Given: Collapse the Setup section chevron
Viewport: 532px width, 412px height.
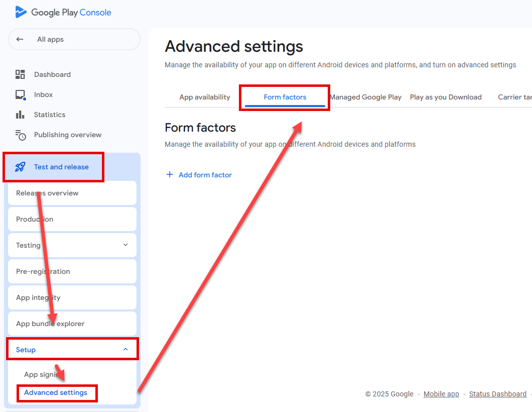Looking at the screenshot, I should (x=125, y=349).
